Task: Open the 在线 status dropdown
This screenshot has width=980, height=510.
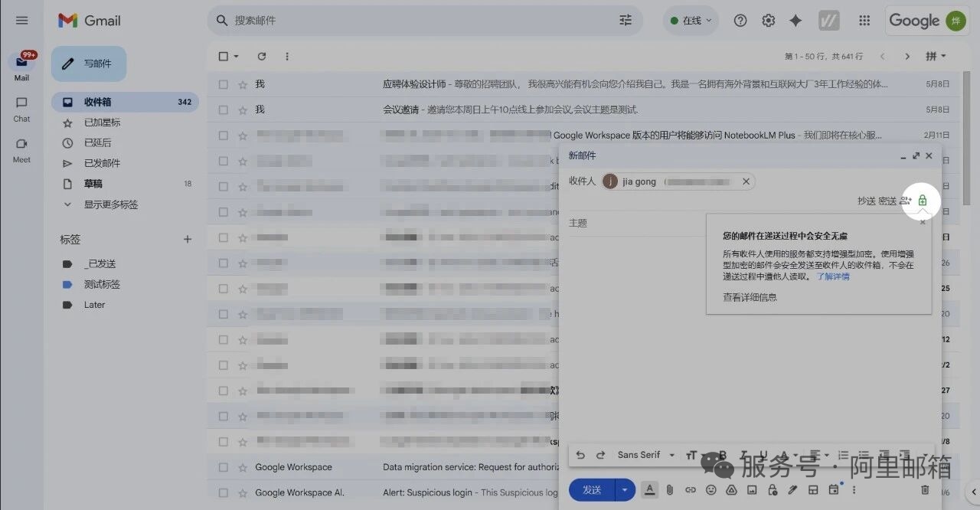Action: click(690, 20)
